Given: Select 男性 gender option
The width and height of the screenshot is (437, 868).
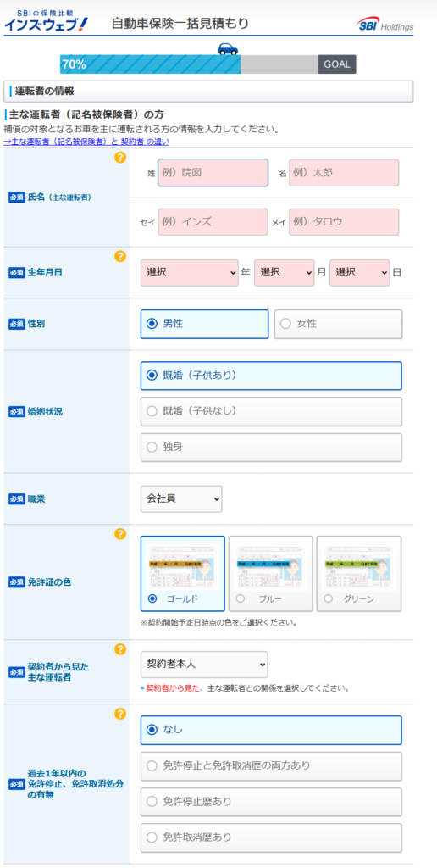Looking at the screenshot, I should pos(205,324).
